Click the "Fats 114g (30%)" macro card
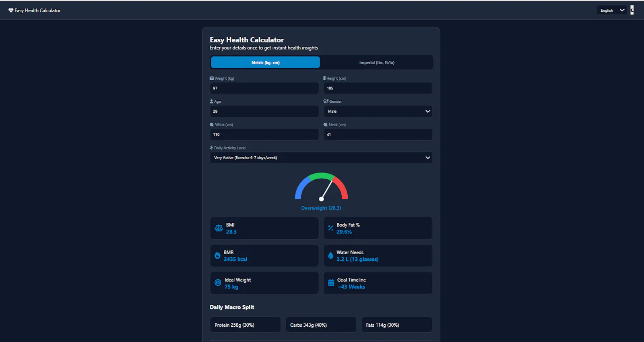 point(397,325)
